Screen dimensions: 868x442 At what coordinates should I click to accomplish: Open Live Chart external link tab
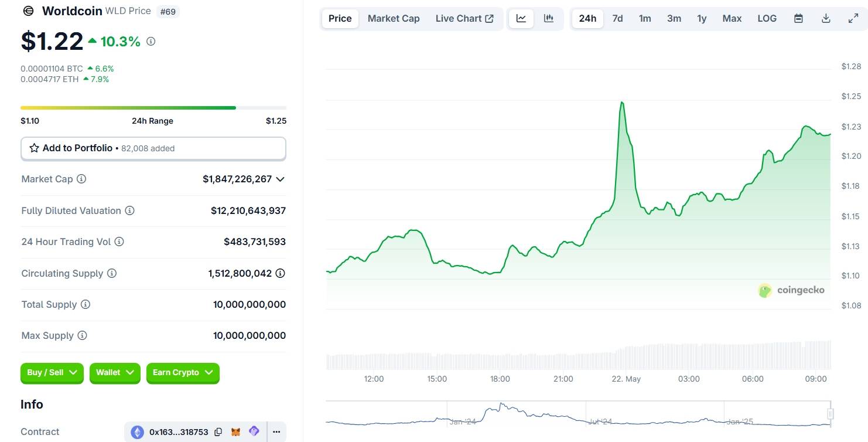464,18
